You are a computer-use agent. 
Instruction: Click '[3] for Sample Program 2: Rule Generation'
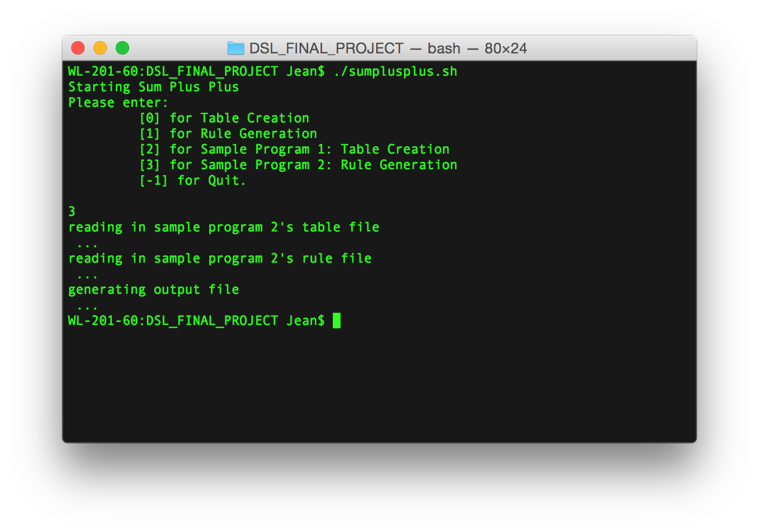coord(298,165)
